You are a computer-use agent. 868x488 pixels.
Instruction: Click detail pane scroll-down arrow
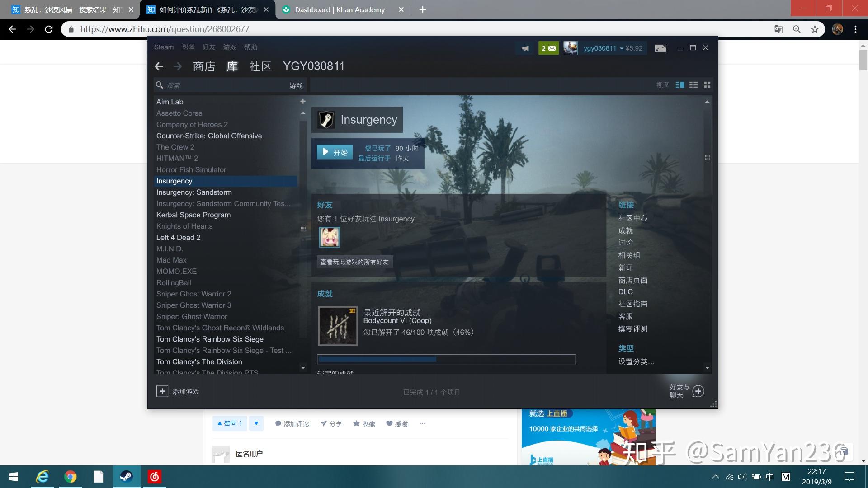[x=707, y=368]
